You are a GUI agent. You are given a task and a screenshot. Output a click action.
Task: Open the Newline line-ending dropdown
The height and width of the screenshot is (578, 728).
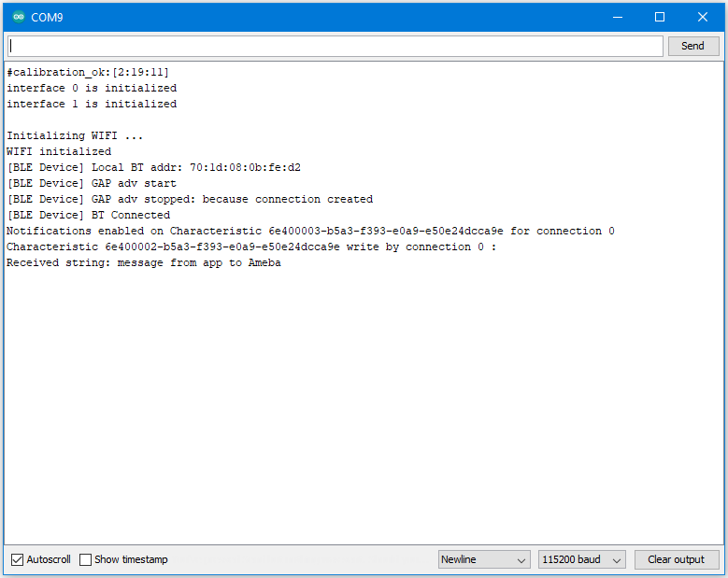tap(484, 559)
